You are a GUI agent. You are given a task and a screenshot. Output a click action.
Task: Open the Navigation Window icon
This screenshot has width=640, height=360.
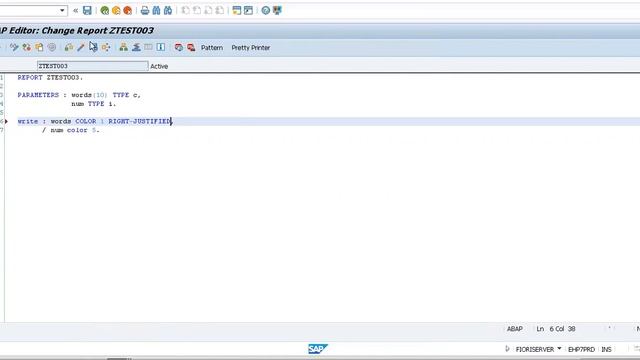[x=136, y=48]
